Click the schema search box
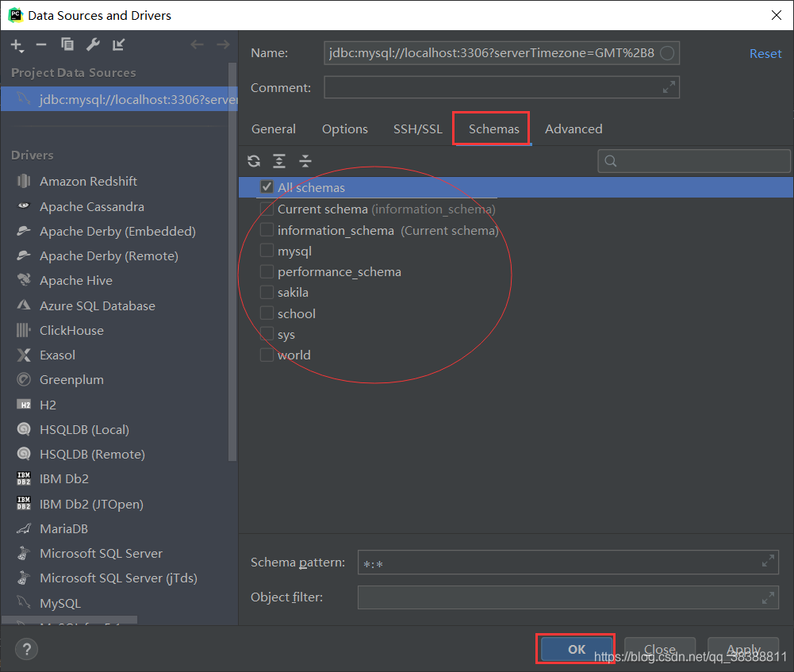The height and width of the screenshot is (672, 794). coord(694,161)
